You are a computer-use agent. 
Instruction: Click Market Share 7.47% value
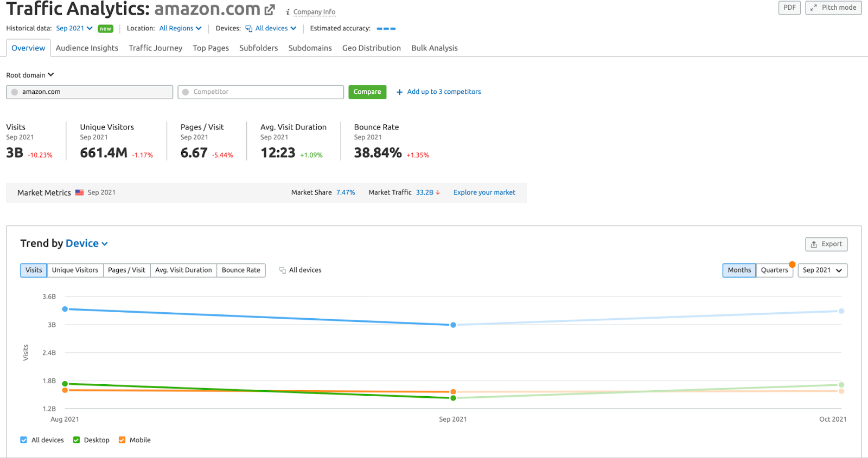[346, 192]
